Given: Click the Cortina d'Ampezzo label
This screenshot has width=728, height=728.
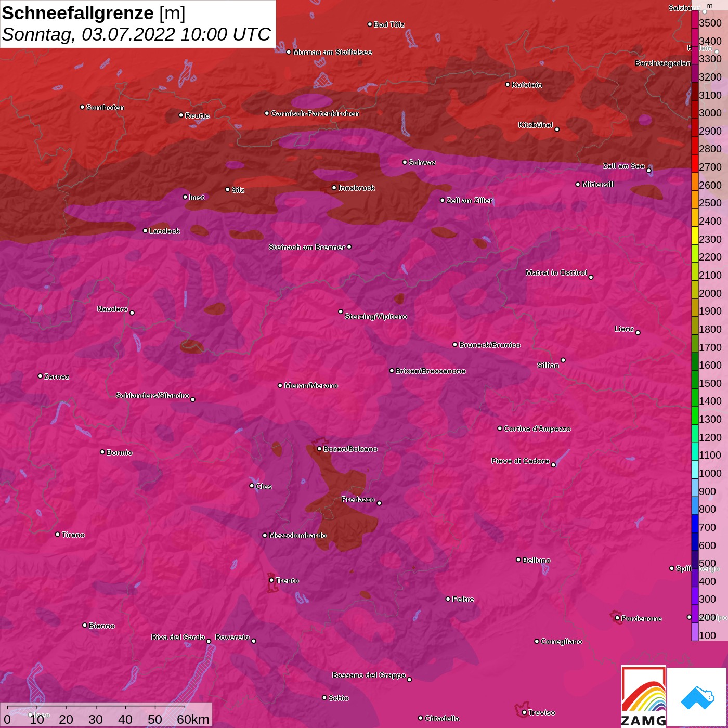Looking at the screenshot, I should [x=537, y=428].
